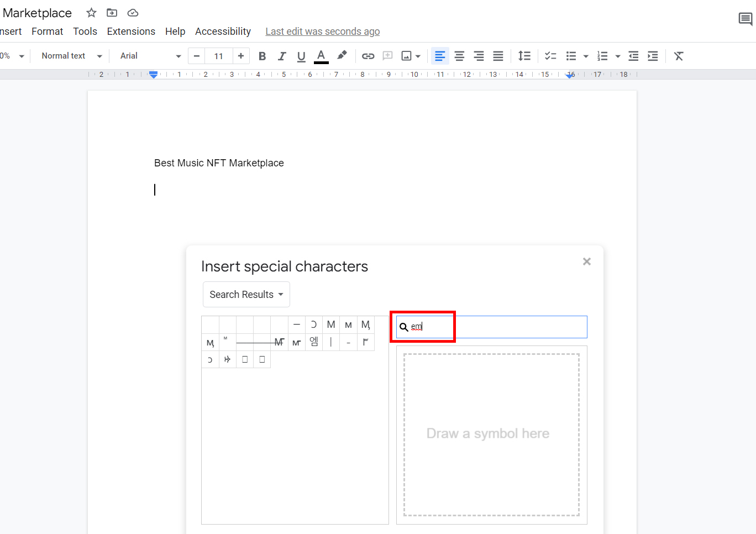Open line spacing options
Image resolution: width=756 pixels, height=534 pixels.
(524, 56)
